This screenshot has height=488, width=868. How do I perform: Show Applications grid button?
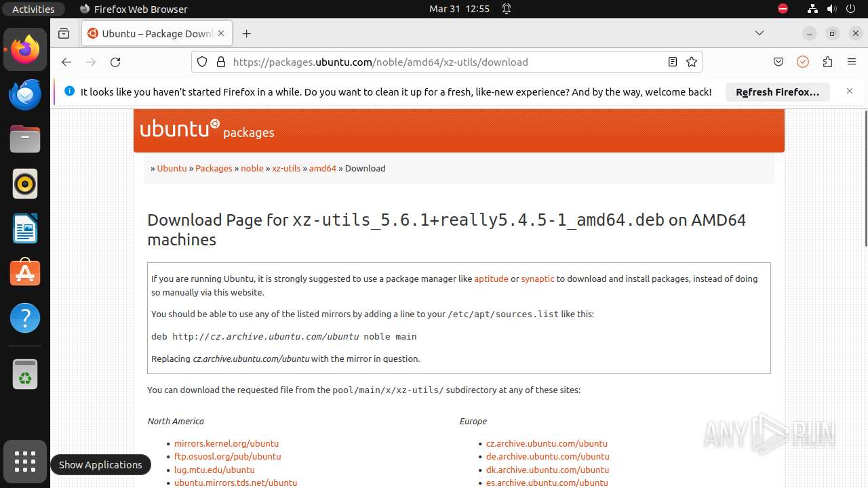pos(25,462)
